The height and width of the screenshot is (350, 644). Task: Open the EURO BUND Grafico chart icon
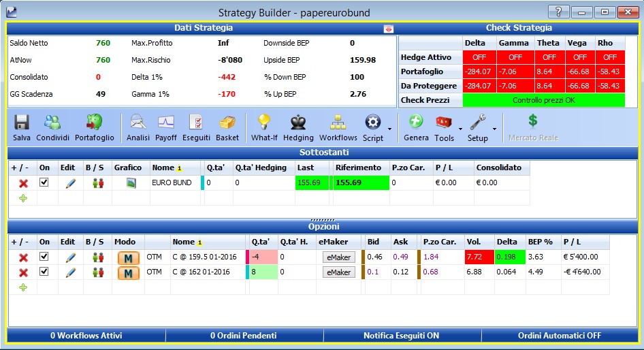click(x=131, y=182)
